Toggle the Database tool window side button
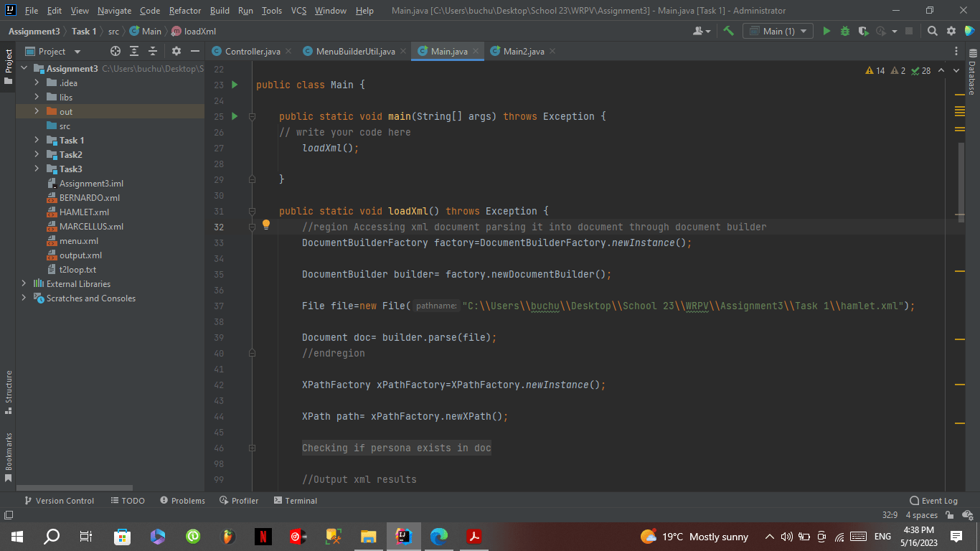Viewport: 980px width, 551px height. click(972, 72)
